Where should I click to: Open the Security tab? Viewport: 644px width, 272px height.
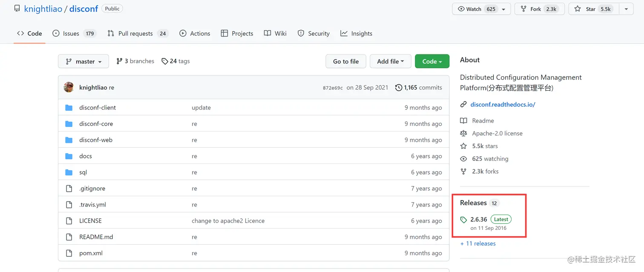point(313,33)
